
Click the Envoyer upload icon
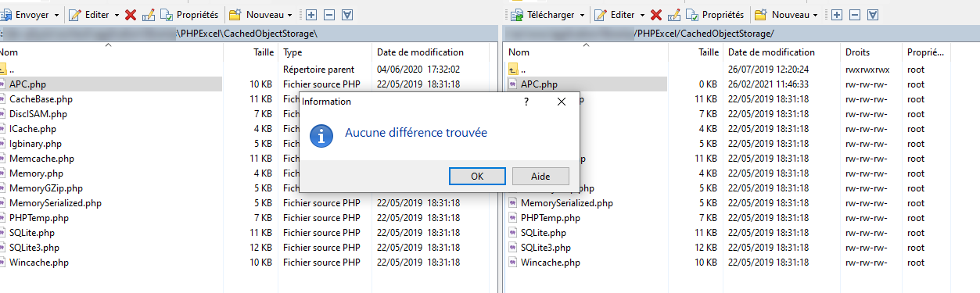[6, 15]
